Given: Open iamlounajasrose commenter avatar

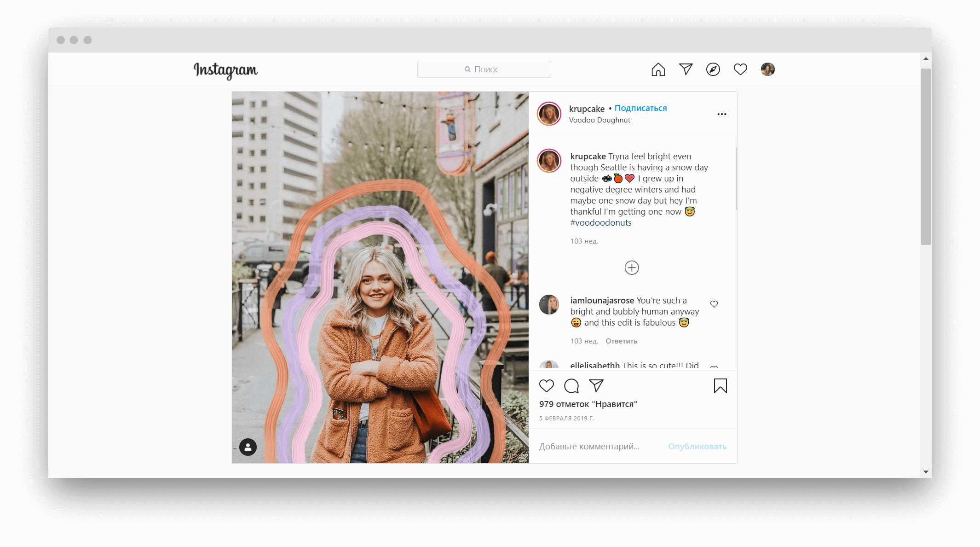Looking at the screenshot, I should [x=549, y=304].
